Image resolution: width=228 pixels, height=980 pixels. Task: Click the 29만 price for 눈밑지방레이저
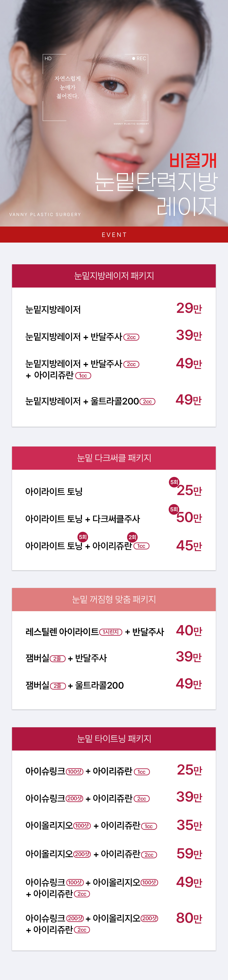pyautogui.click(x=189, y=308)
